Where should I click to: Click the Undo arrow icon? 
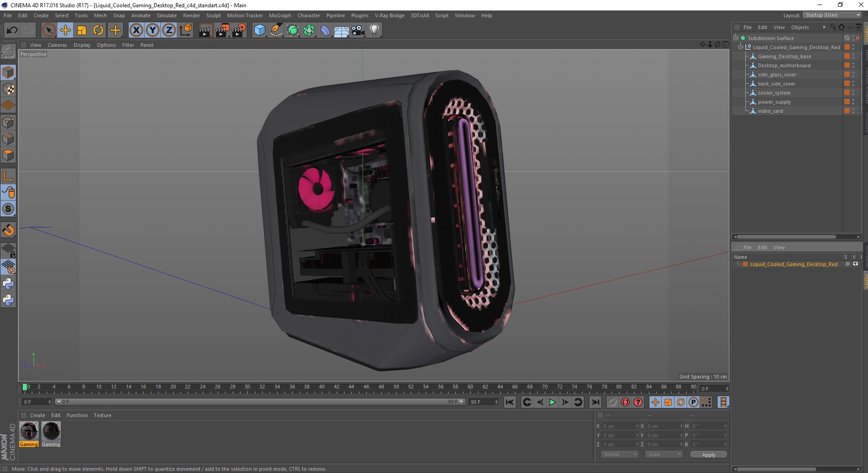click(12, 30)
